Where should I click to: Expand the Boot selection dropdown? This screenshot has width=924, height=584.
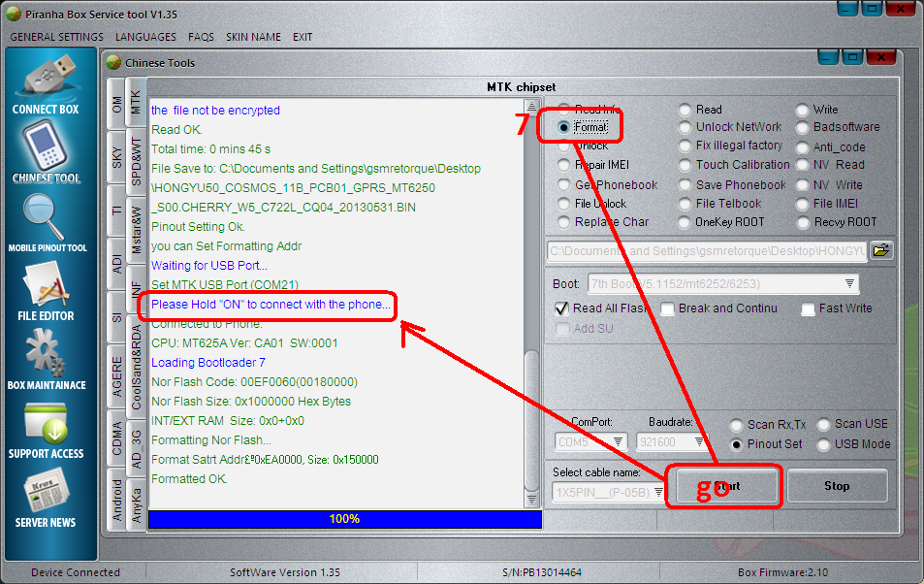(x=849, y=283)
